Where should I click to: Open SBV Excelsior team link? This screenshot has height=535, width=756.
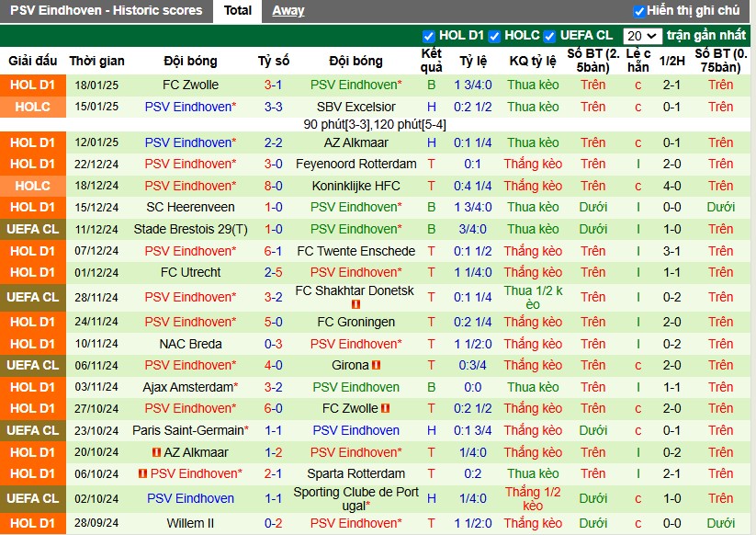click(355, 107)
